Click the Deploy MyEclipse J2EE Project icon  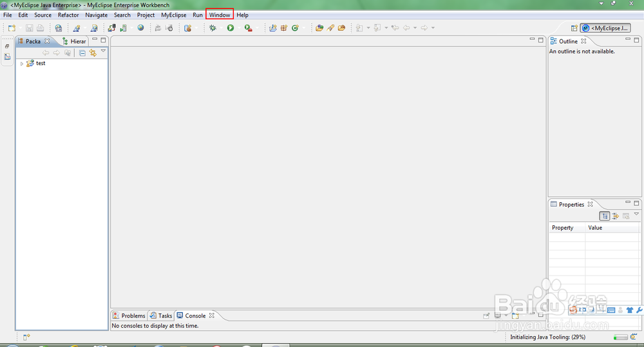[111, 28]
